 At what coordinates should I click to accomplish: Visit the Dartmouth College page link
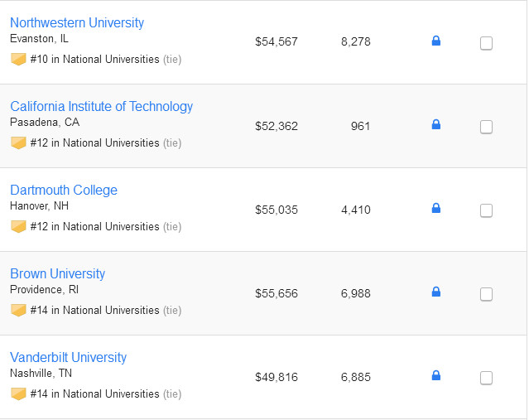[64, 191]
